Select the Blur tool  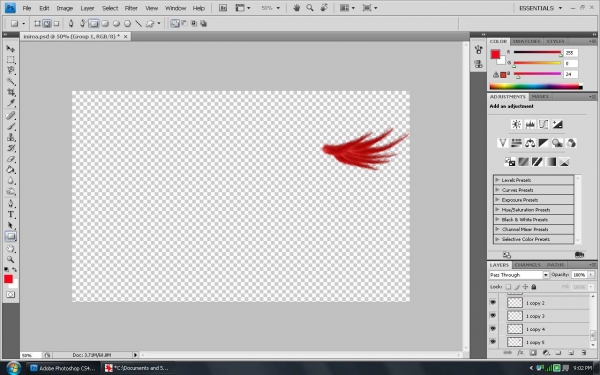(11, 181)
